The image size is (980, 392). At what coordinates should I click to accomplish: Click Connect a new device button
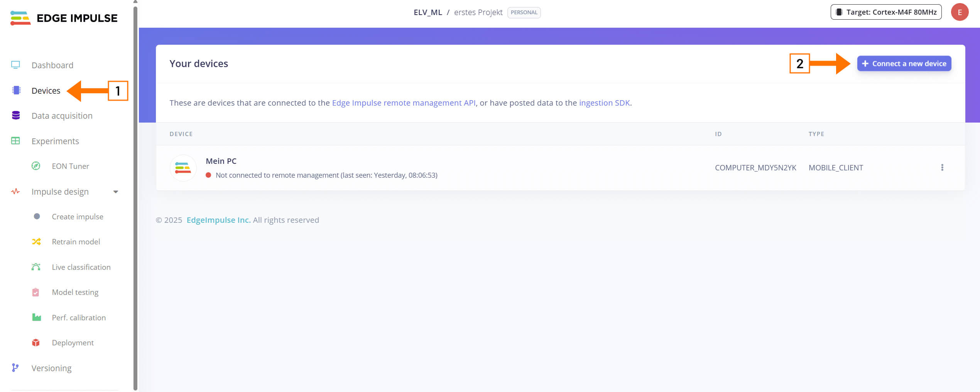pos(904,64)
